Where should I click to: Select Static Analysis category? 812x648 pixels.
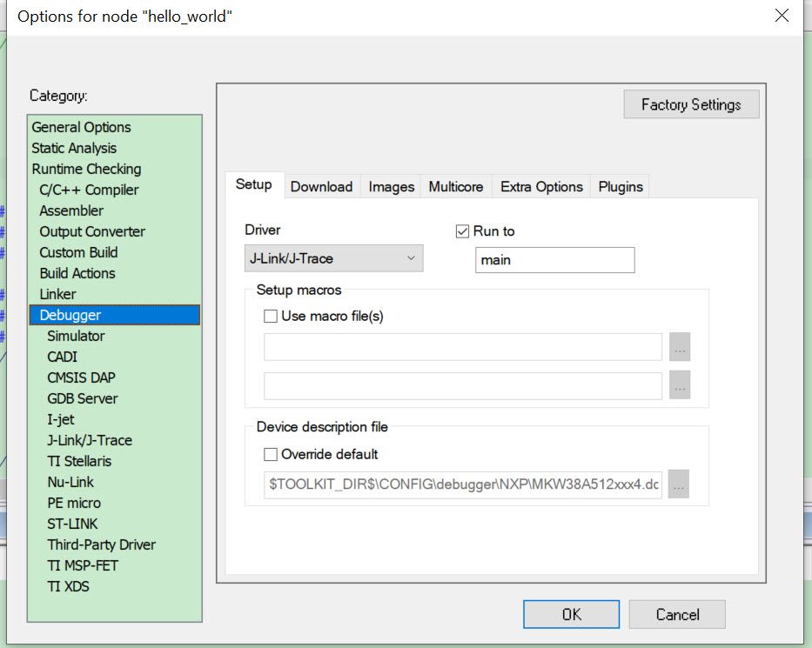74,148
